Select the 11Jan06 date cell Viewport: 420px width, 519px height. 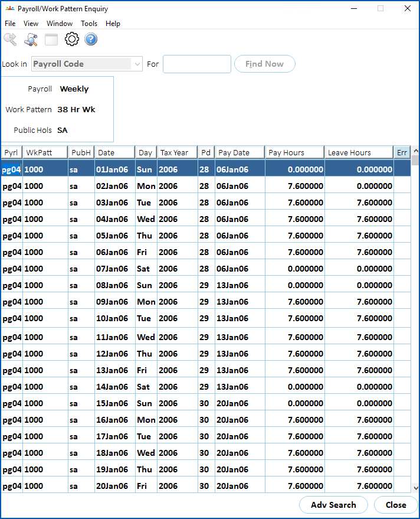coord(115,337)
